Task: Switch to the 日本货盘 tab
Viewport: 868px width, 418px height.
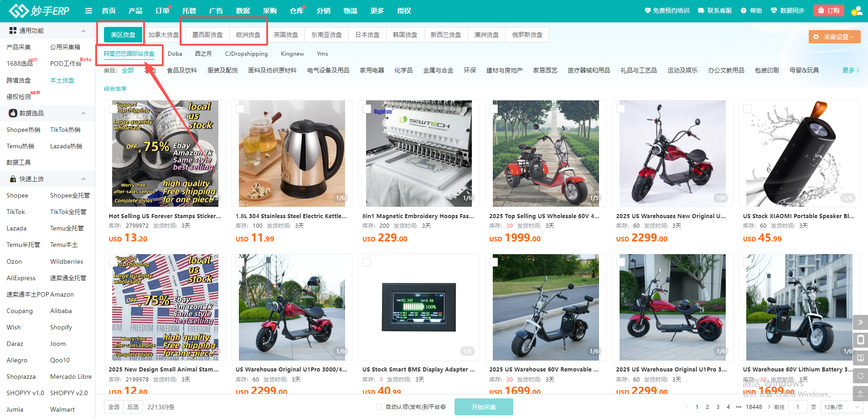Action: pos(367,35)
